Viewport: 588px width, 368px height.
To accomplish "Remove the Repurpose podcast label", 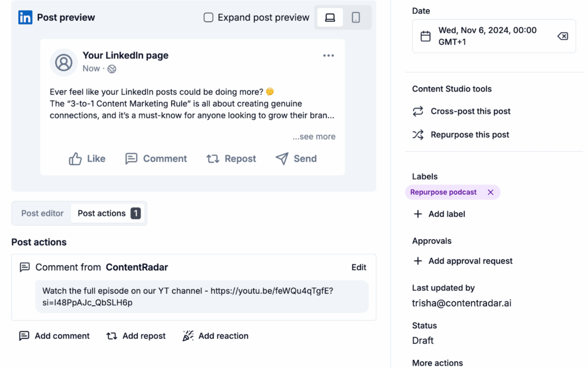I will coord(490,193).
